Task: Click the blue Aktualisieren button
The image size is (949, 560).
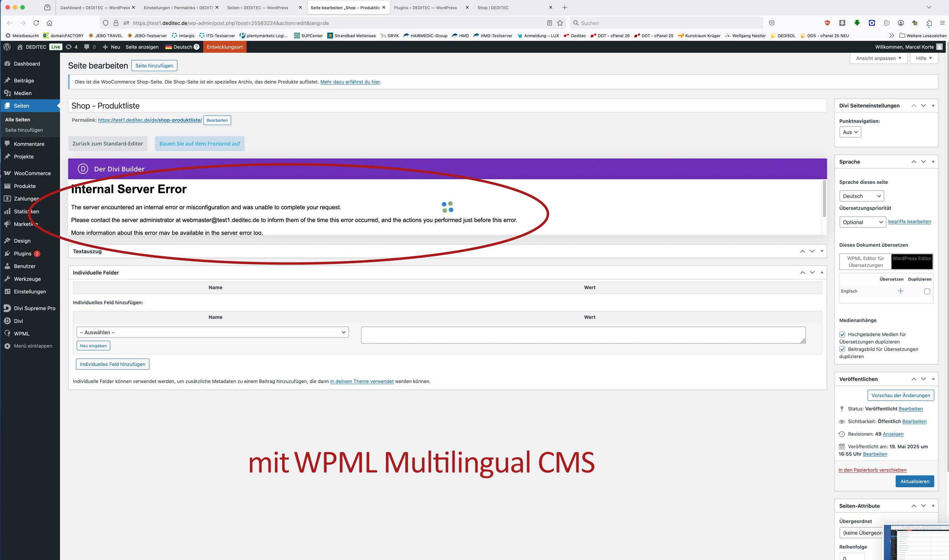Action: click(x=915, y=481)
